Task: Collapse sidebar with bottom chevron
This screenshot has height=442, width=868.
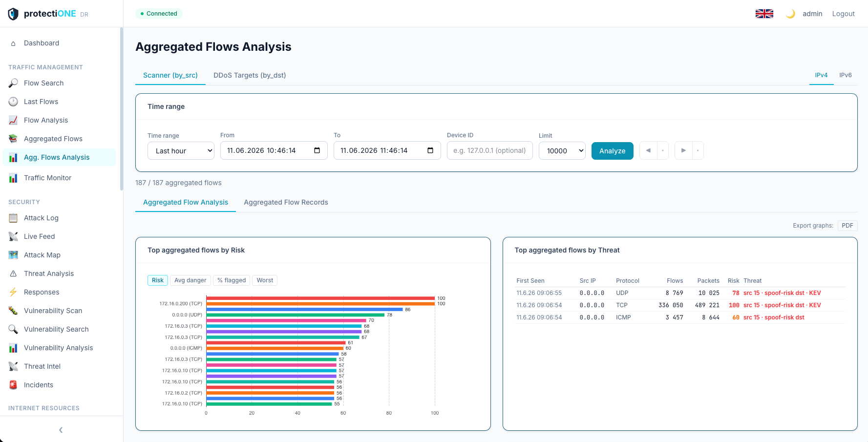Action: click(61, 430)
